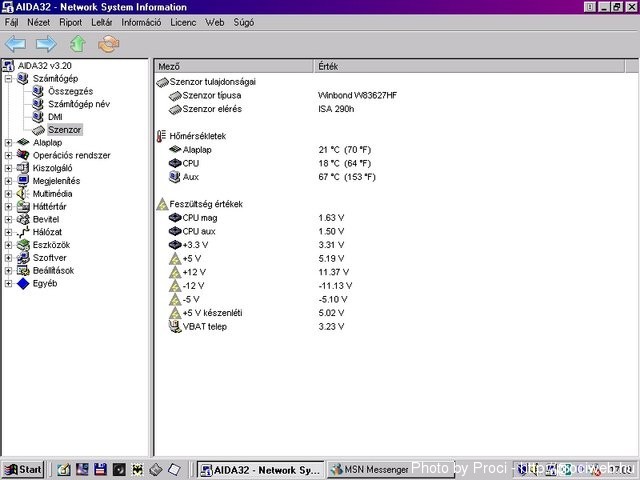Open the Riport menu
Viewport: 640px width, 480px height.
tap(71, 22)
